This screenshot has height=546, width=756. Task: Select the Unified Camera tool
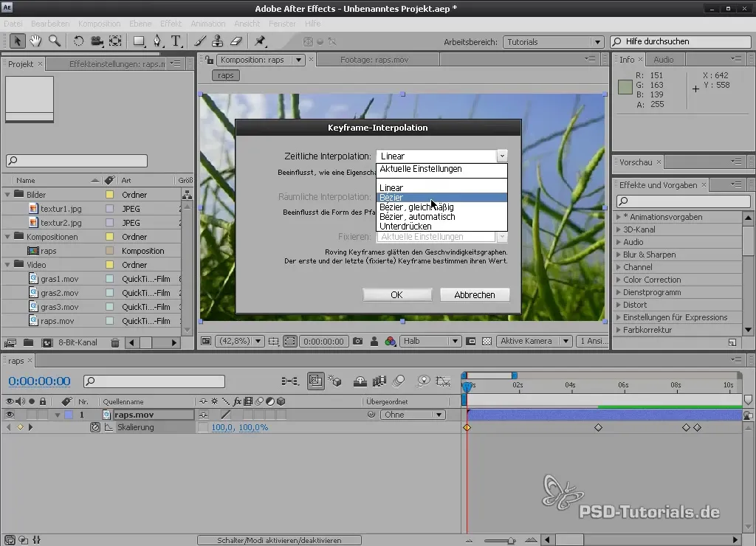97,41
